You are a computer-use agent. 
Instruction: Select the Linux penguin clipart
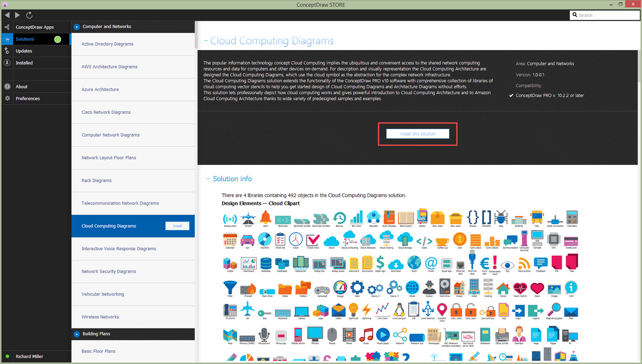(399, 311)
